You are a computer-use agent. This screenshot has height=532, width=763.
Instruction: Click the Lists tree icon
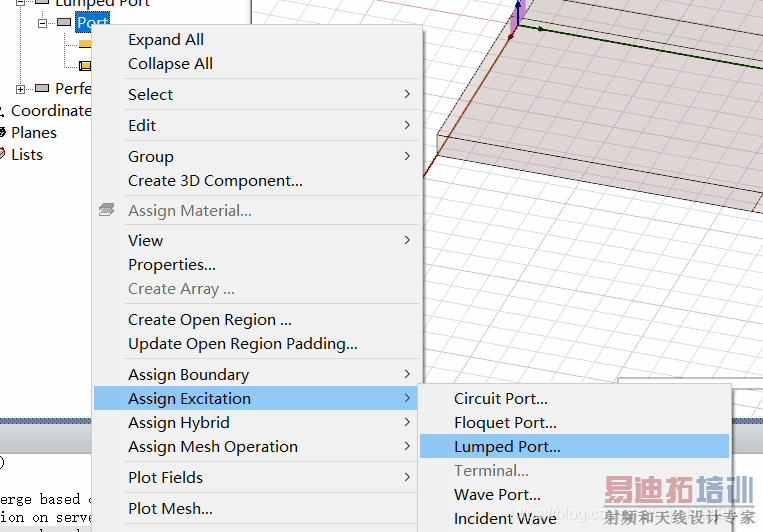3,155
